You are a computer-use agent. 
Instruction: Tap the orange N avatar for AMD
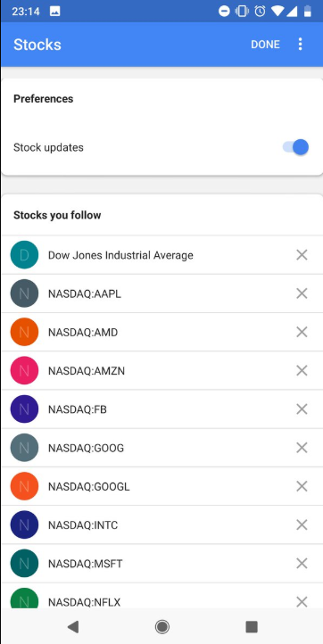(24, 332)
